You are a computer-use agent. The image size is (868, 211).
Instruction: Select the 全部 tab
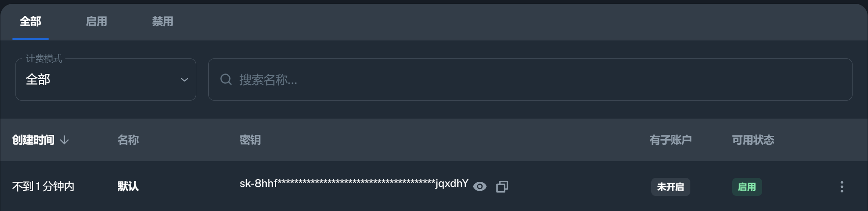tap(31, 21)
